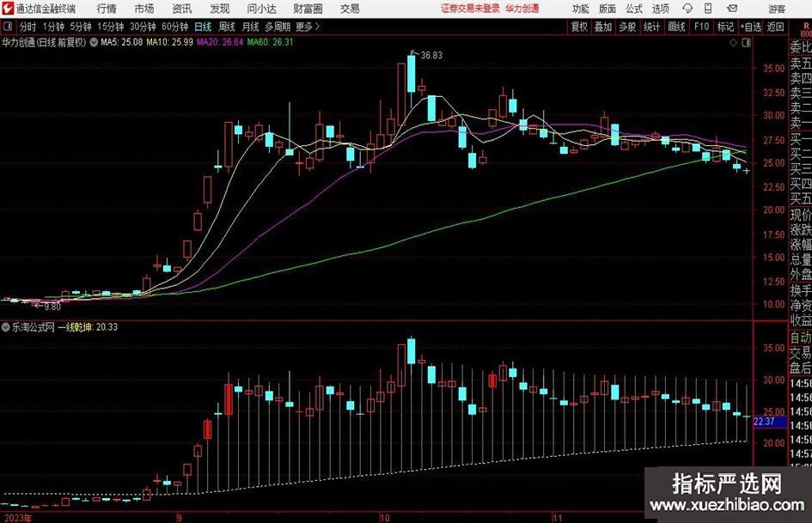Click the 一线乾坤: 20.33 indicator label

[88, 327]
